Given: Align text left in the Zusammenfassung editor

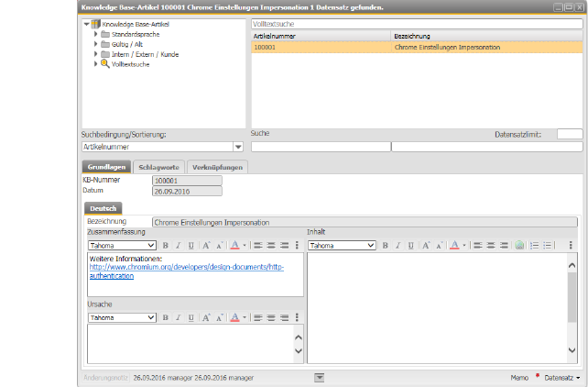Looking at the screenshot, I should (x=258, y=245).
